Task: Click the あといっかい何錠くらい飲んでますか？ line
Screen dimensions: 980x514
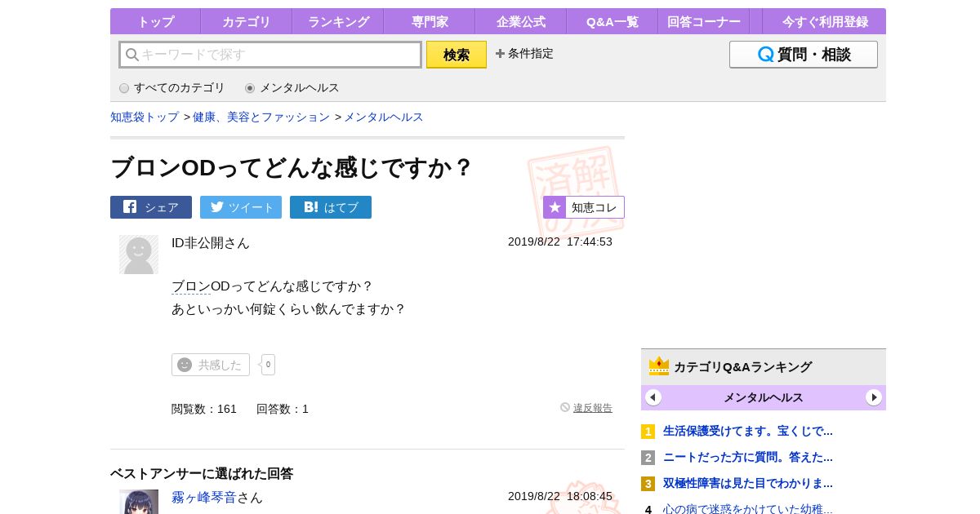Action: (288, 309)
